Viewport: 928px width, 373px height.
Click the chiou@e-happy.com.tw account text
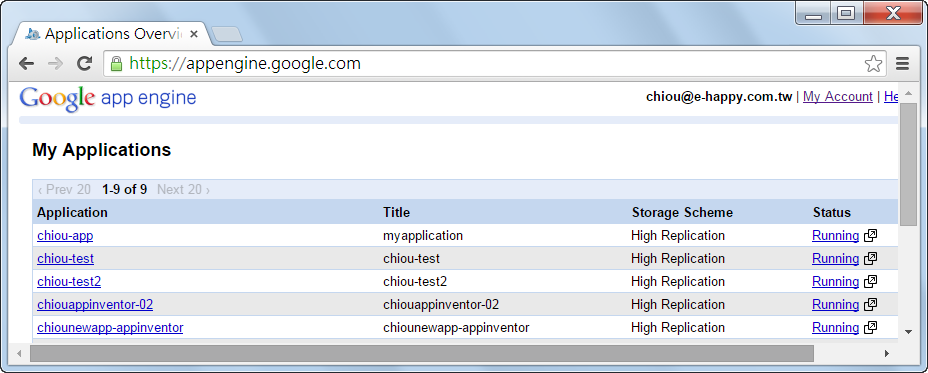(x=718, y=97)
